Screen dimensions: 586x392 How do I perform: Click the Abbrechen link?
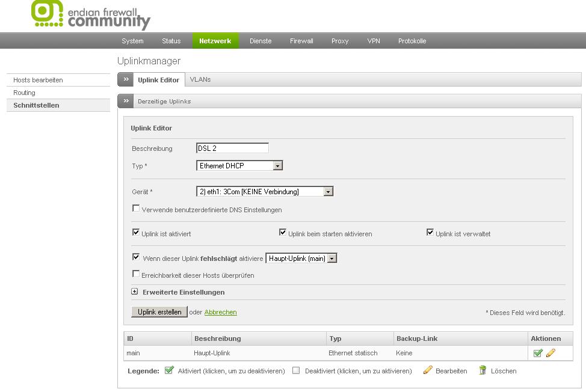(x=220, y=312)
